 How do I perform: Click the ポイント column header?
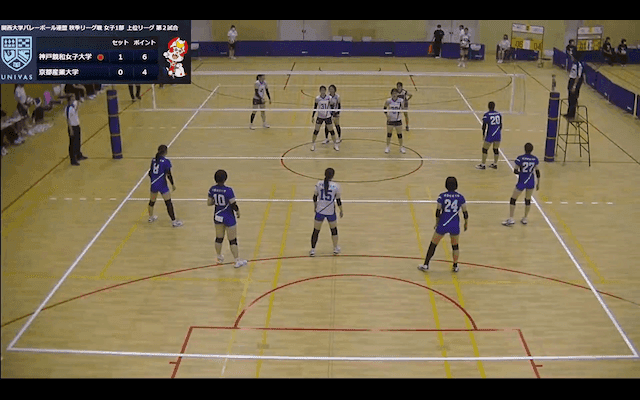(x=144, y=42)
